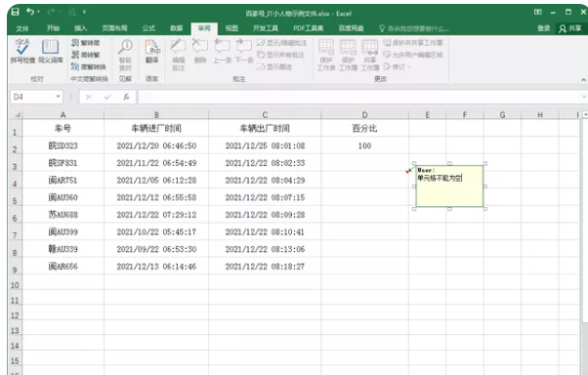The image size is (588, 375).
Task: Open the 同义词库 thesaurus
Action: [x=51, y=51]
